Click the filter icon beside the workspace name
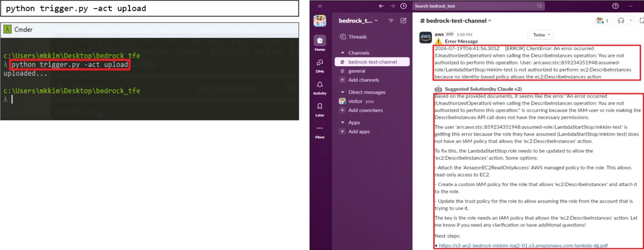This screenshot has width=644, height=250. [x=391, y=21]
